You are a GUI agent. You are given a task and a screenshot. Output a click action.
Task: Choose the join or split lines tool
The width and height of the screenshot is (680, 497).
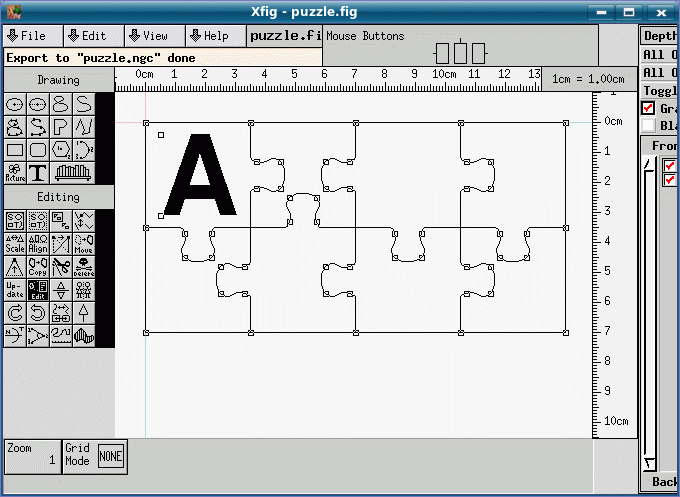tap(84, 221)
